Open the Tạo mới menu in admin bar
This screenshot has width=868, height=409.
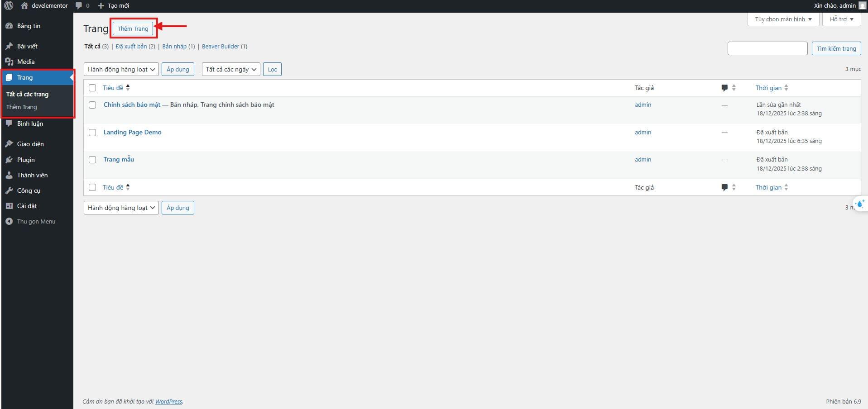pos(113,5)
